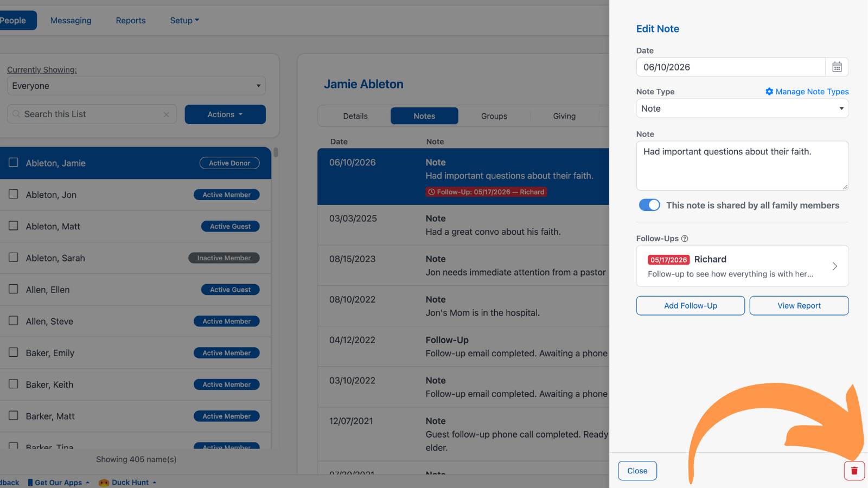Check the box for Baker, Emily
Viewport: 868px width, 488px height.
coord(14,352)
